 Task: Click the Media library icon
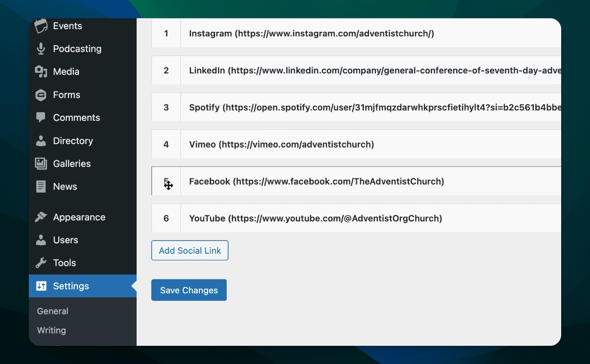[x=41, y=71]
